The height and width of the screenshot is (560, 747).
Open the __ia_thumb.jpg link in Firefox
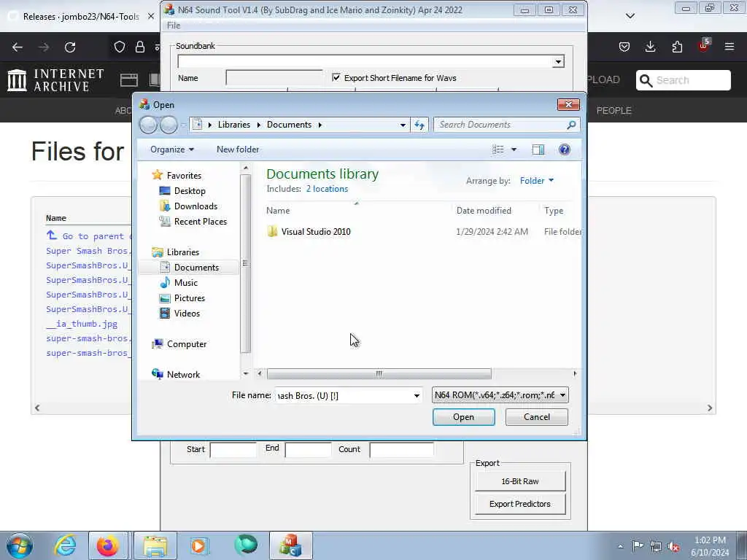click(82, 324)
